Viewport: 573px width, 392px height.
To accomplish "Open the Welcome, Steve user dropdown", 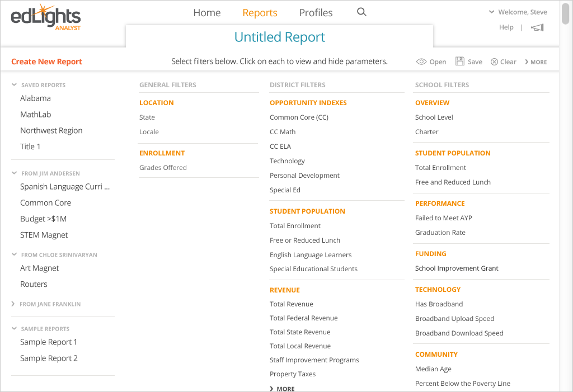I will (518, 12).
